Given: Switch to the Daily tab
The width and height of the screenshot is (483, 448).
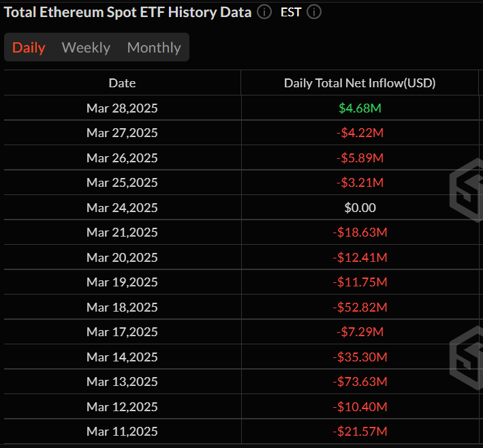Looking at the screenshot, I should click(x=29, y=48).
